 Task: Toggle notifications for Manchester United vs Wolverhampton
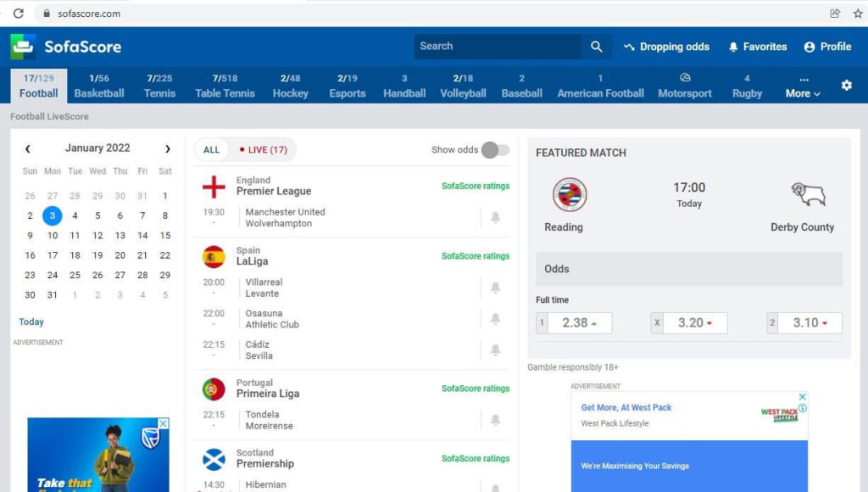(496, 216)
